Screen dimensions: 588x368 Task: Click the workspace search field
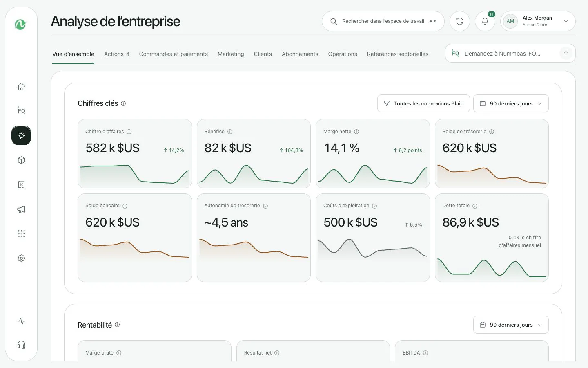383,21
